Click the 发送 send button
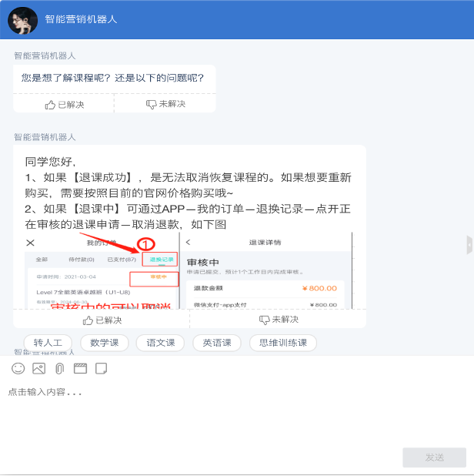 tap(434, 458)
